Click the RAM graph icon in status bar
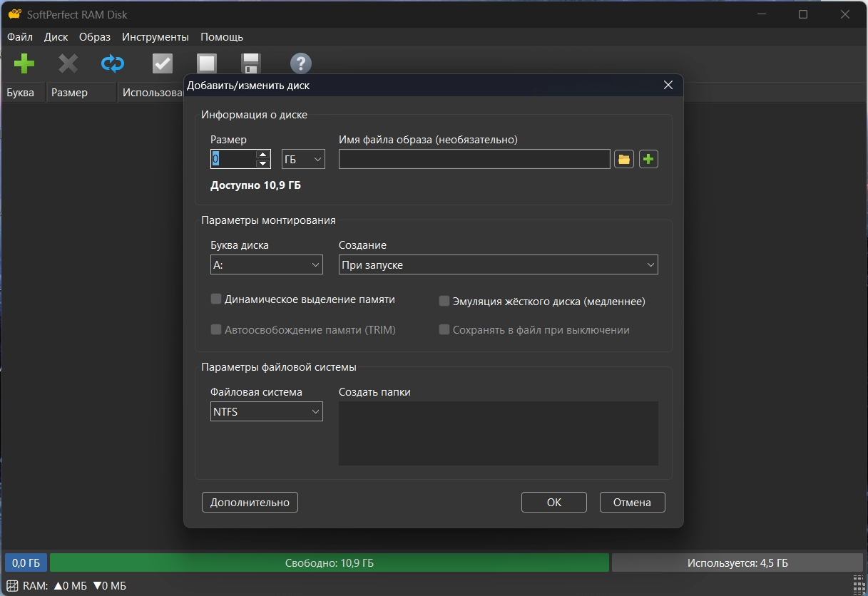 tap(12, 586)
